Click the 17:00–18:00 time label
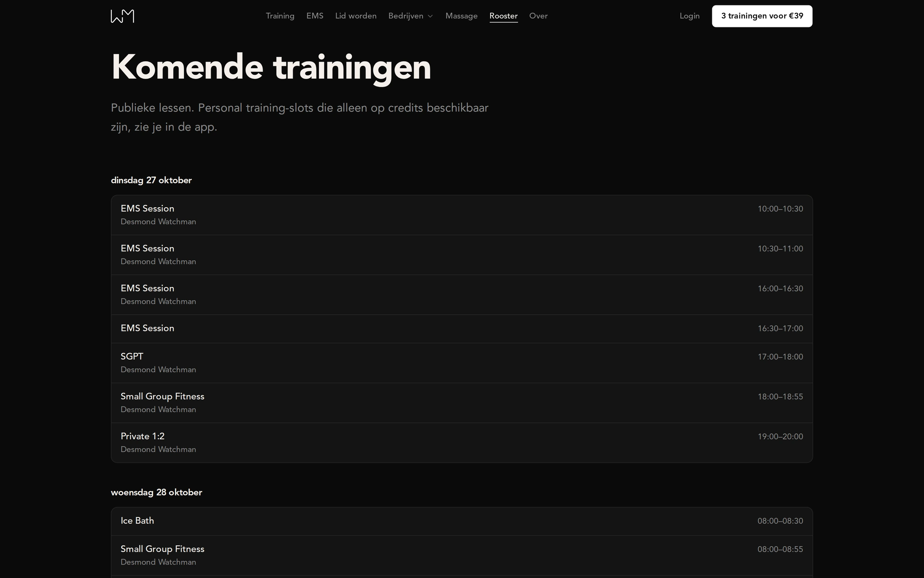 pos(780,357)
